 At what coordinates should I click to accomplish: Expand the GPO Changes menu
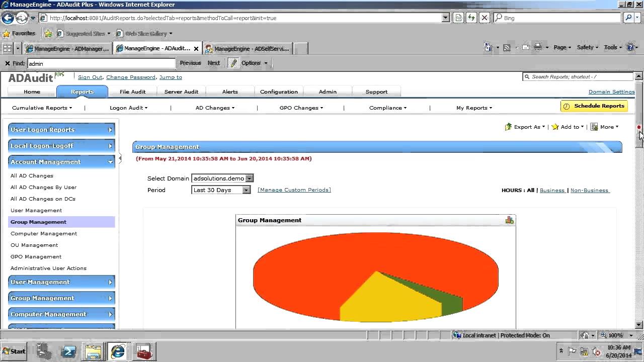(301, 108)
